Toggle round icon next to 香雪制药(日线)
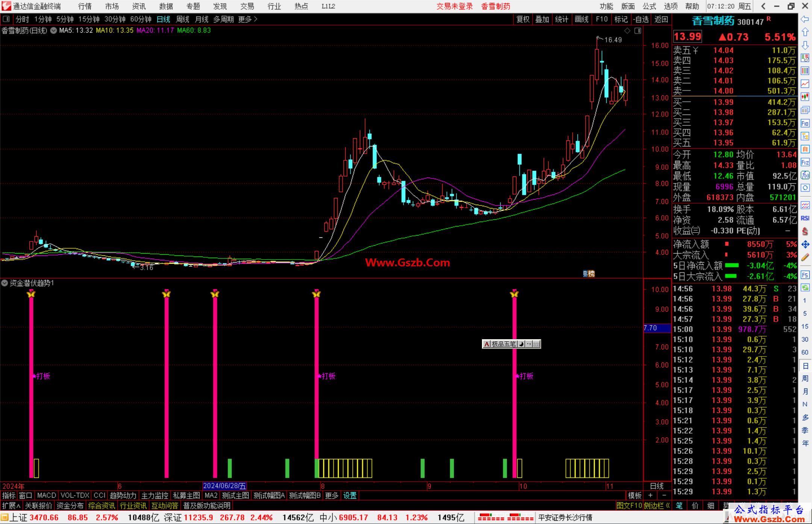Image resolution: width=812 pixels, height=524 pixels. pos(53,30)
